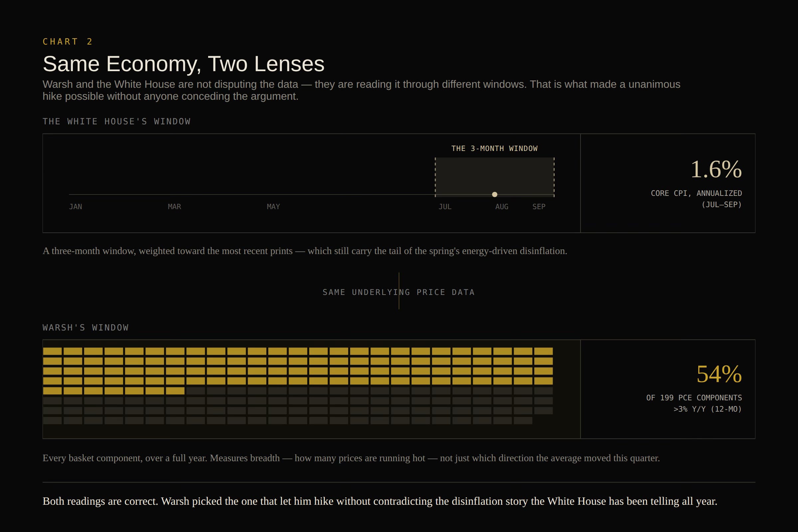
Task: Click the CHART 2 heading label
Action: click(67, 41)
